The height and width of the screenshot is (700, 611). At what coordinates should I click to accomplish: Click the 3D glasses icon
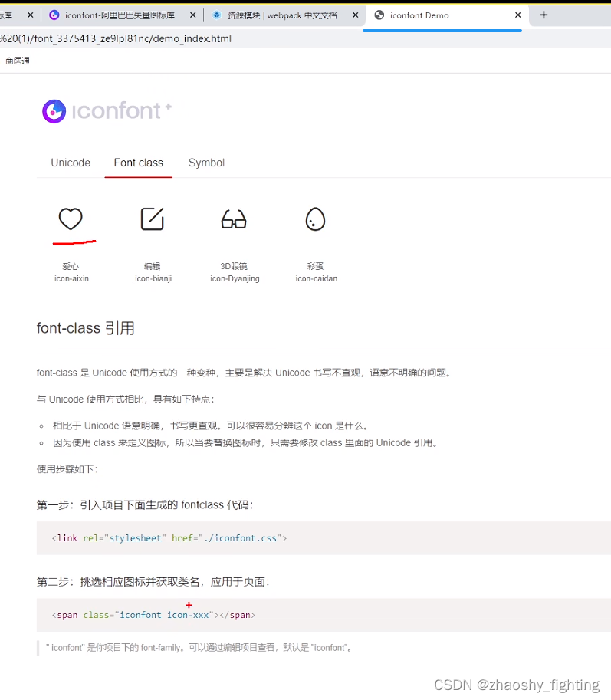click(x=234, y=219)
